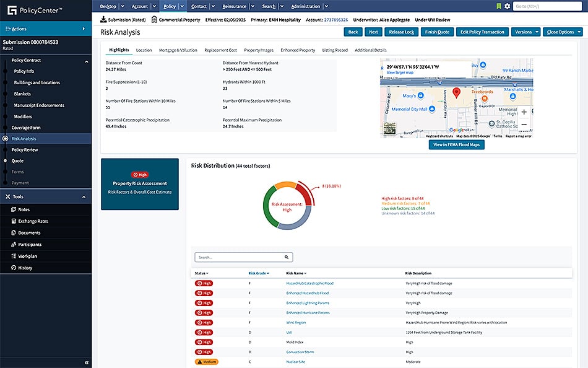The height and width of the screenshot is (368, 588).
Task: Open Exchange Rates from the Tools panel
Action: point(34,221)
